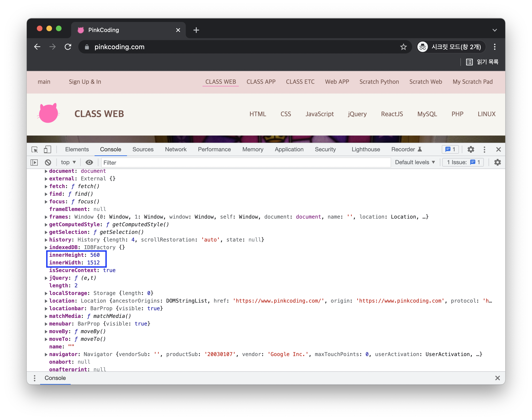Expand the getComputedStyle function row

point(46,225)
